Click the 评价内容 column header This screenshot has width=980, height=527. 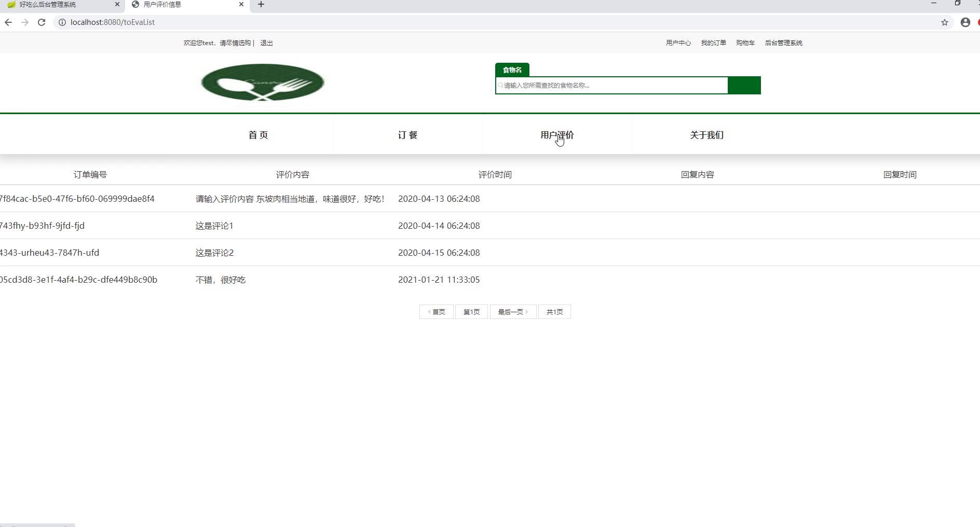[293, 175]
